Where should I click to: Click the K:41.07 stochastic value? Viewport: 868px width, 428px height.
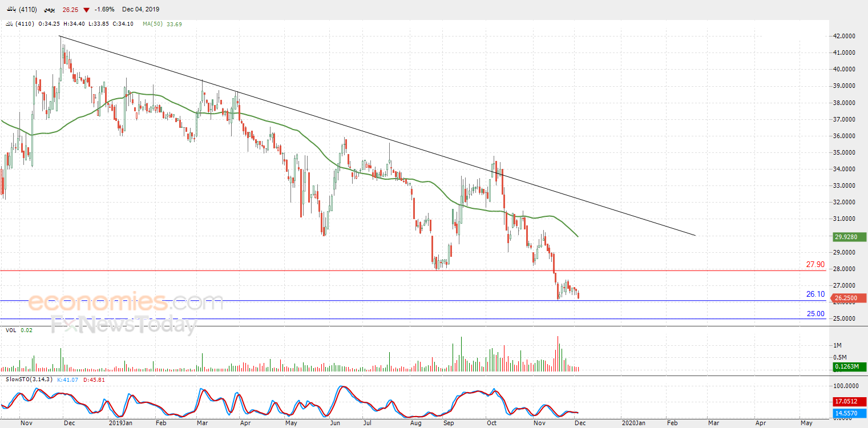68,379
